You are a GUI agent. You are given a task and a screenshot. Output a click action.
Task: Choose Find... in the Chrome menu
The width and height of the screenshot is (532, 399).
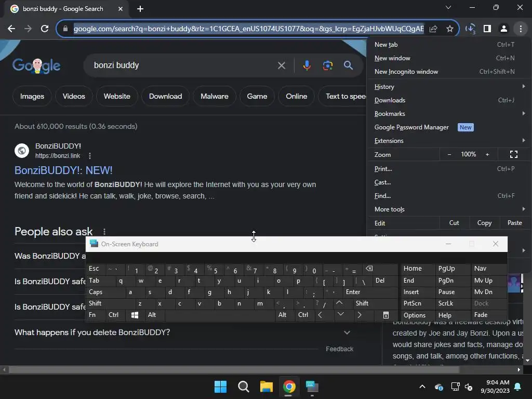pyautogui.click(x=449, y=196)
